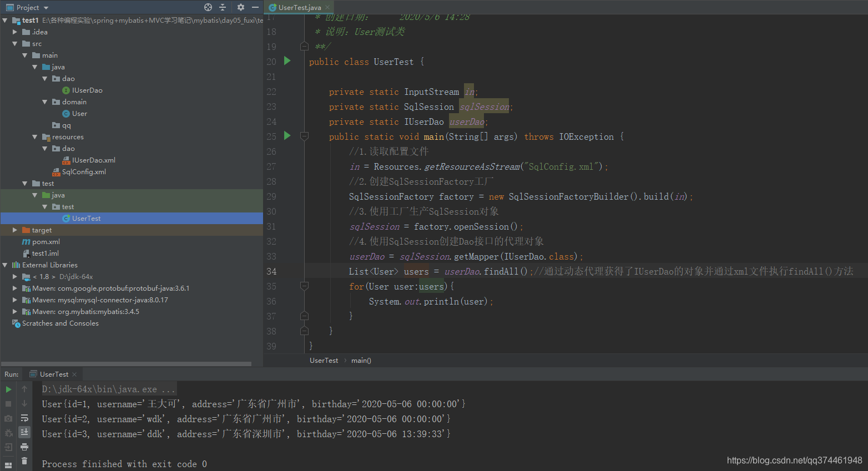Select User class under domain

pyautogui.click(x=79, y=114)
